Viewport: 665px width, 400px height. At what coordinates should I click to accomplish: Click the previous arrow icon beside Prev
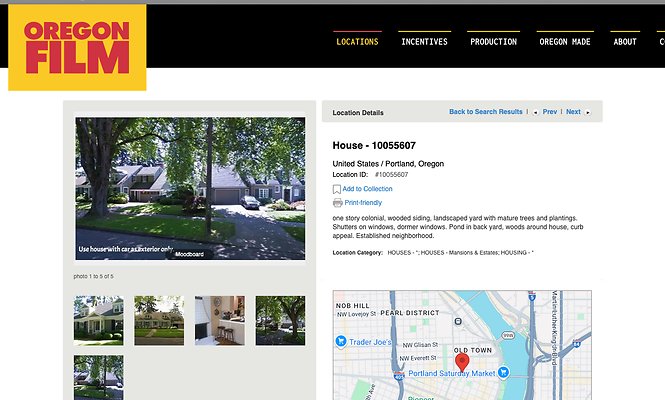click(x=535, y=112)
